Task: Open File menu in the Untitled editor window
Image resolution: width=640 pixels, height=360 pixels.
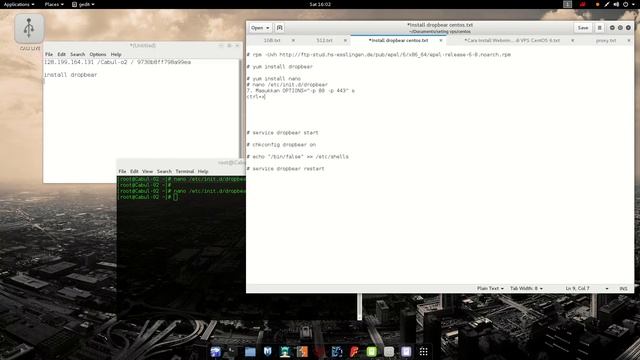Action: [x=49, y=54]
